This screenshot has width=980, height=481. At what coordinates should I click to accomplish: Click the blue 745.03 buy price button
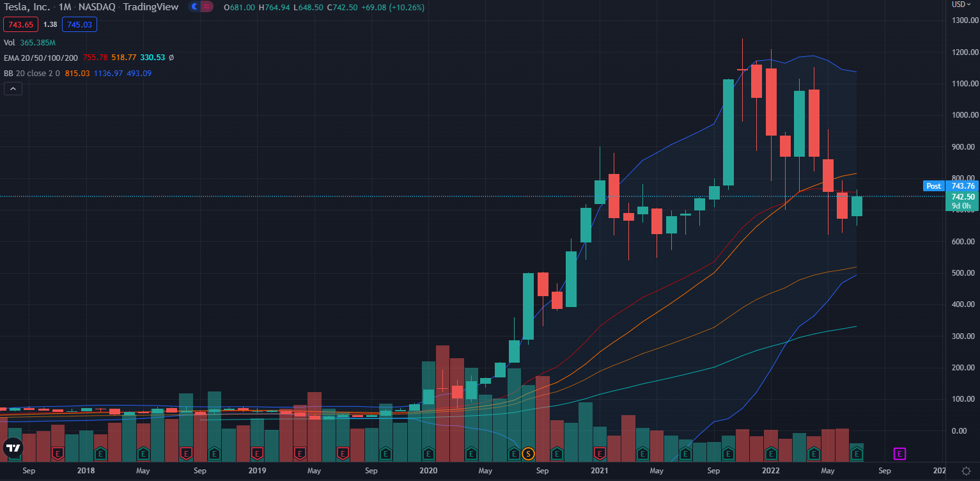coord(79,24)
